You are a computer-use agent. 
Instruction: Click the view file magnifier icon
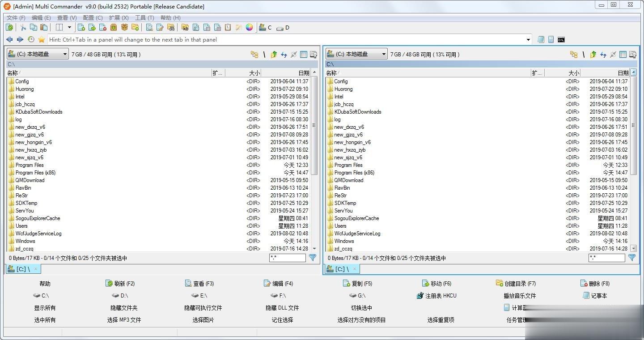(x=149, y=27)
